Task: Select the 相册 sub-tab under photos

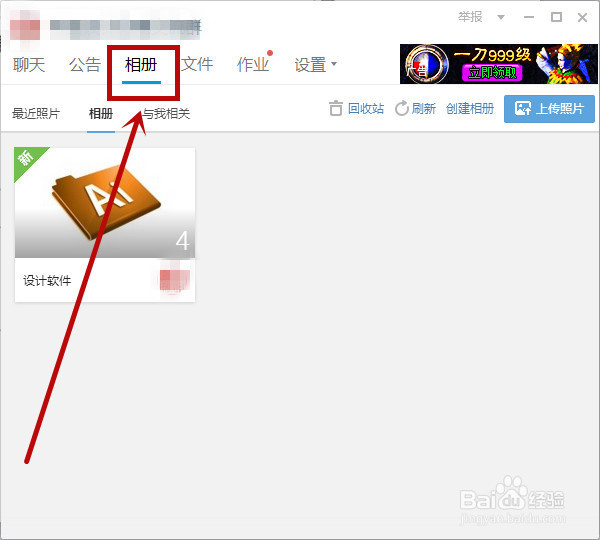Action: pyautogui.click(x=101, y=114)
